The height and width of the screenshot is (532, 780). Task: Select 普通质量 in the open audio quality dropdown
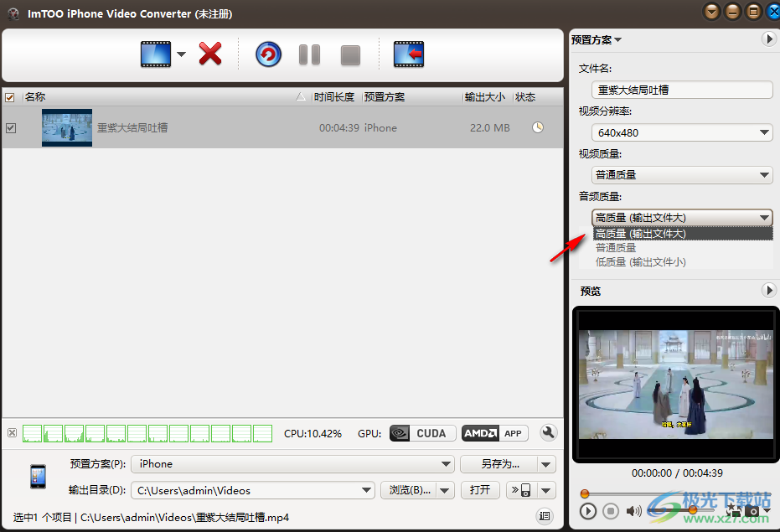[x=616, y=246]
